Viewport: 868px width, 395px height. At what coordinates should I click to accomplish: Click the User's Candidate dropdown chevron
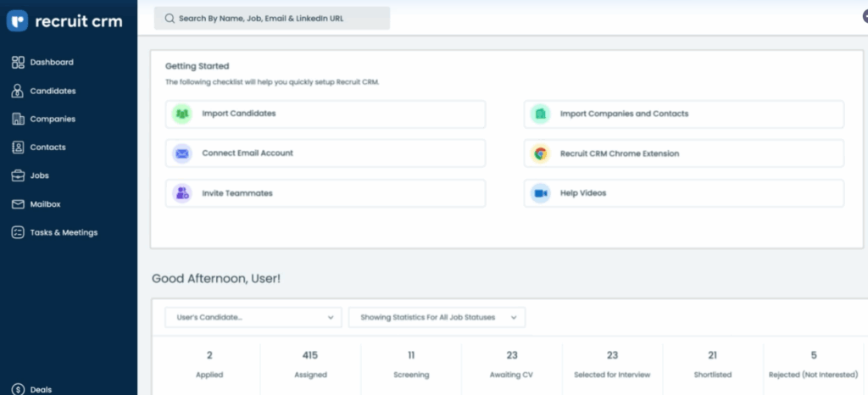(331, 318)
